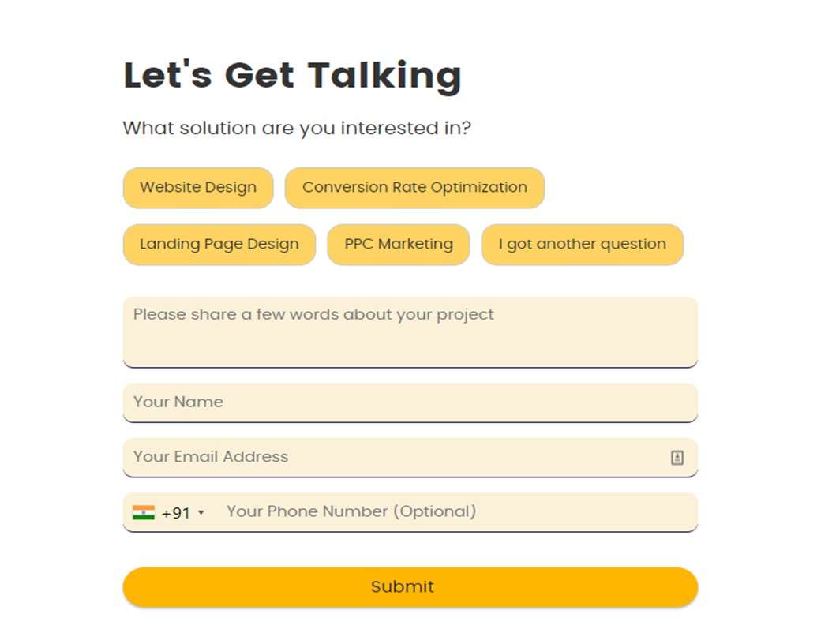The image size is (821, 644).
Task: Pick the PPC Marketing option
Action: pyautogui.click(x=399, y=245)
